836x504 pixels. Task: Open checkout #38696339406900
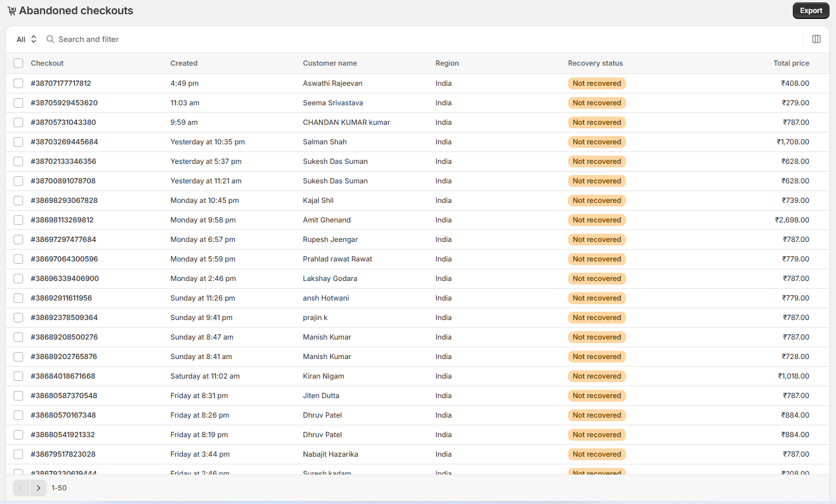click(64, 279)
